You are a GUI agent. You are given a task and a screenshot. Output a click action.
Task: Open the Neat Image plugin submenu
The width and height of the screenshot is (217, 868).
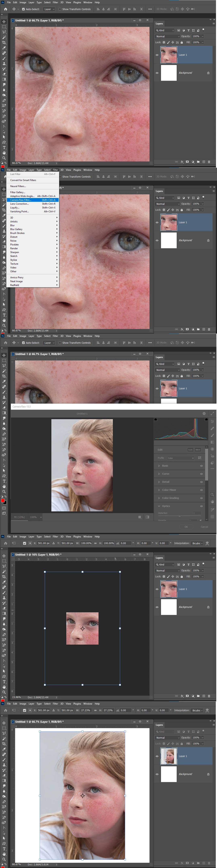click(x=33, y=281)
